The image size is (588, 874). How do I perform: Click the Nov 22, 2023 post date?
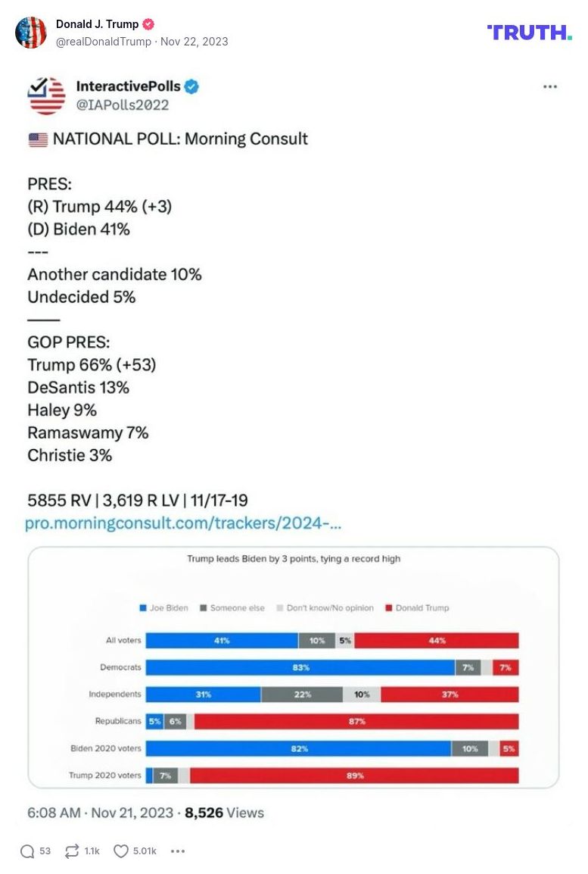pyautogui.click(x=194, y=42)
